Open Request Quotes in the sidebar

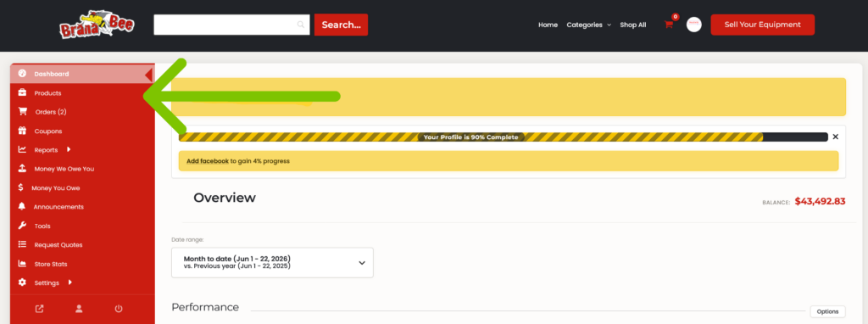tap(82, 245)
